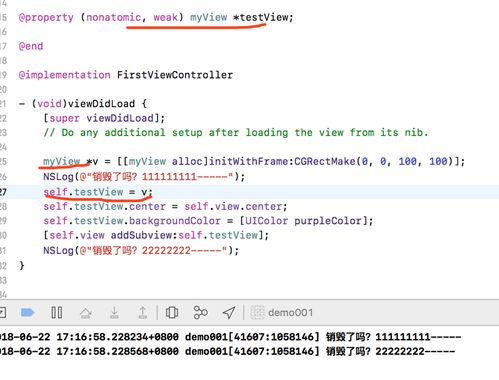Click the line 25 gutter number
This screenshot has height=380, width=499.
pyautogui.click(x=3, y=161)
